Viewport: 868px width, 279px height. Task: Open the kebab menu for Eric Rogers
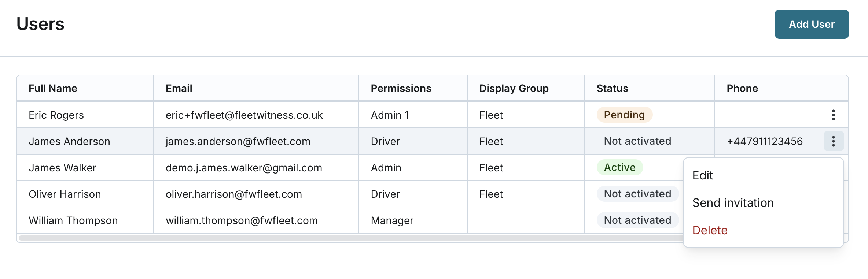click(833, 115)
